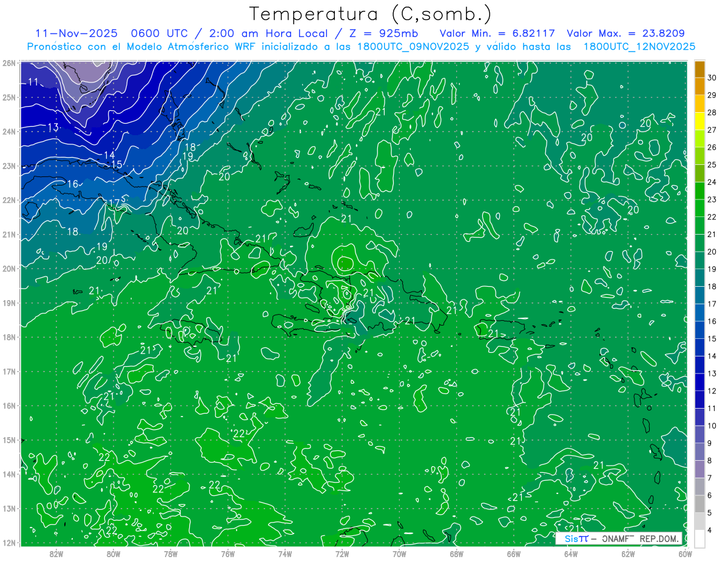Click the 11 contour label on the map
Image resolution: width=728 pixels, height=562 pixels.
tap(34, 82)
